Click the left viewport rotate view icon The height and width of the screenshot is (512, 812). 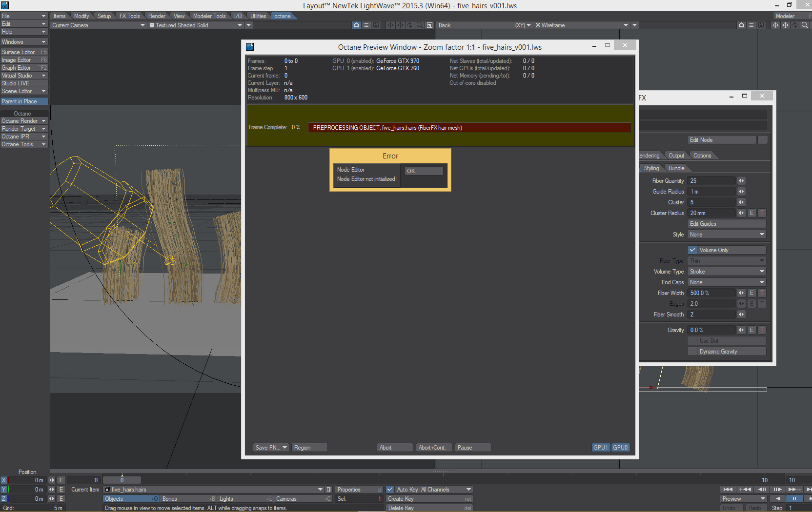410,25
